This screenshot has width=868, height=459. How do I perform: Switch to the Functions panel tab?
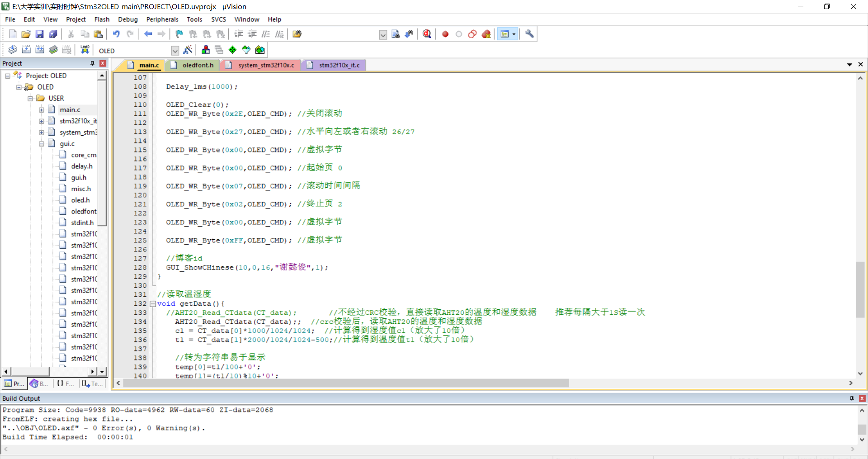pos(66,383)
